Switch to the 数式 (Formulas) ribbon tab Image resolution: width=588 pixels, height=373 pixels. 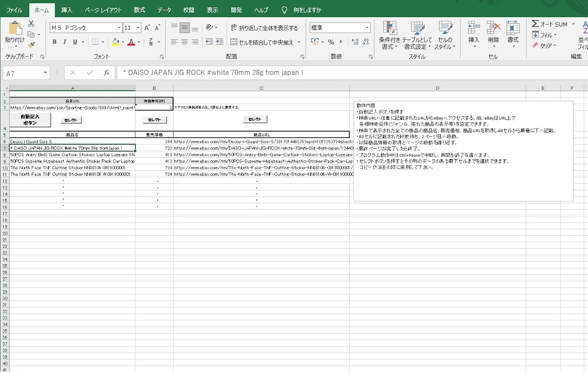click(139, 10)
